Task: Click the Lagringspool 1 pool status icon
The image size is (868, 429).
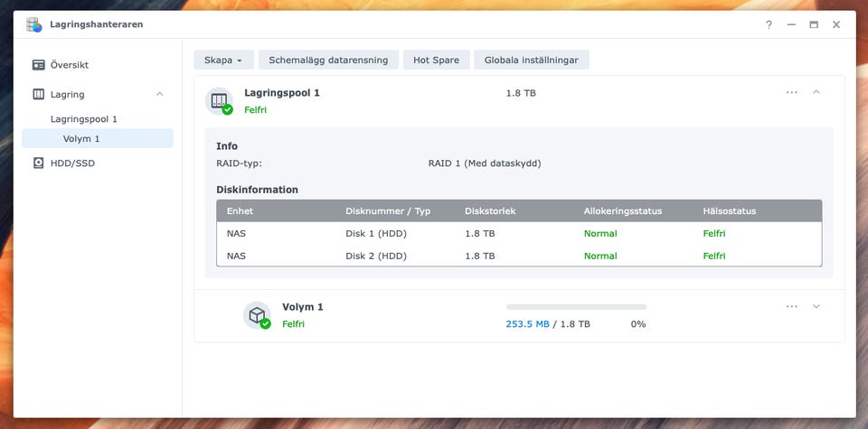Action: [219, 101]
